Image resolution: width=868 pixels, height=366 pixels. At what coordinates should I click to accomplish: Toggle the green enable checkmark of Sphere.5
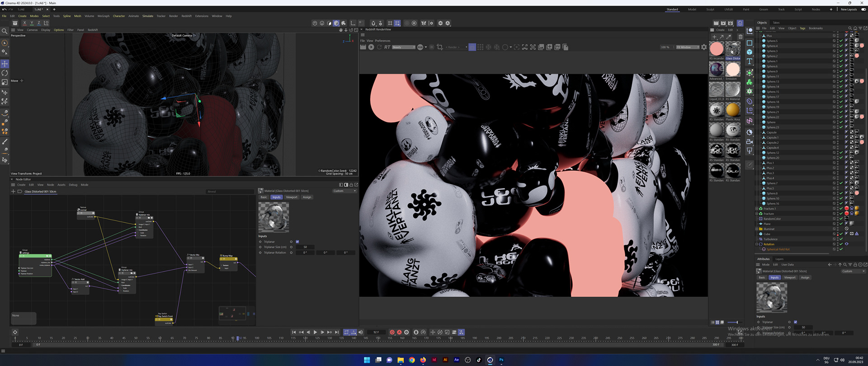coord(841,41)
